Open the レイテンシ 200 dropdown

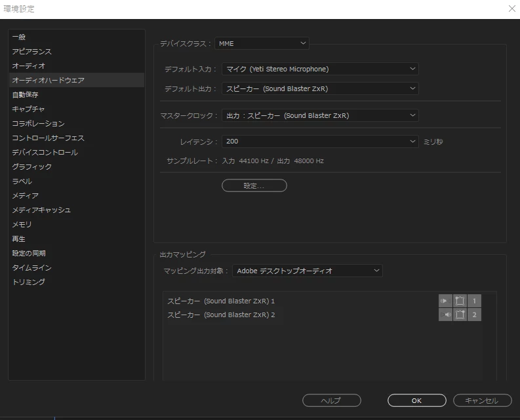point(320,142)
